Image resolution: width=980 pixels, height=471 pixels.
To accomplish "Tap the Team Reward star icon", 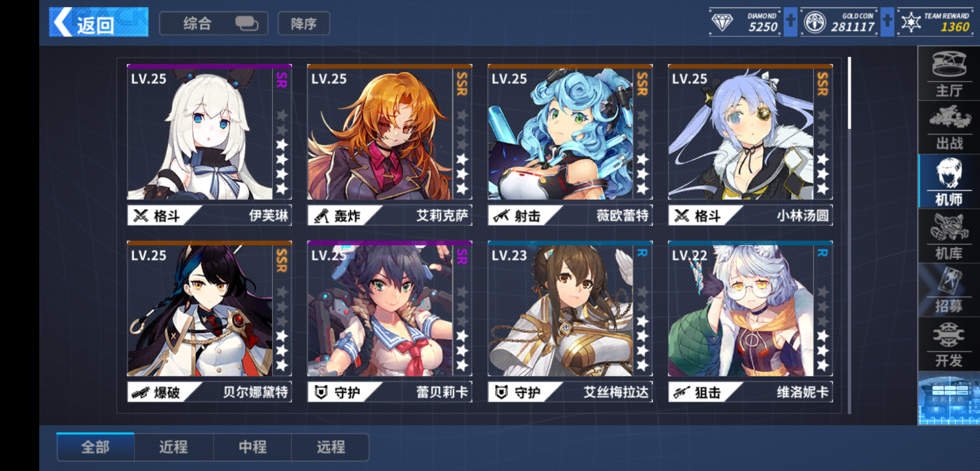I will (911, 22).
